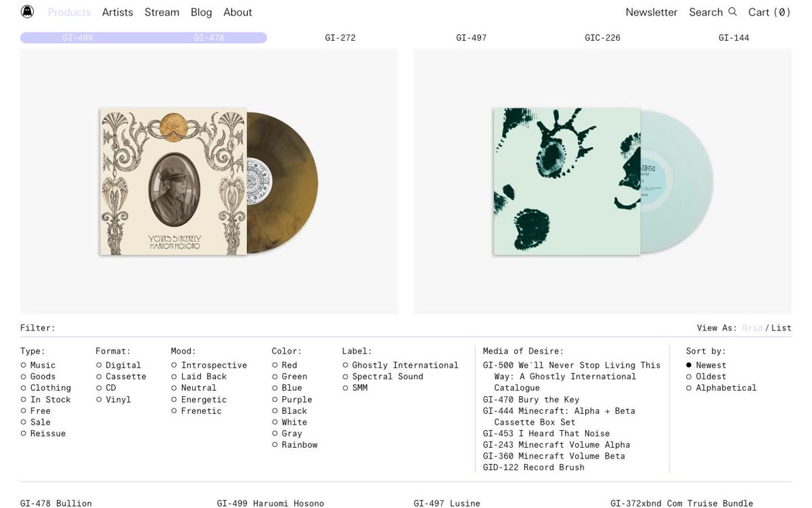The image size is (812, 508).
Task: Filter type by Music
Action: click(38, 365)
